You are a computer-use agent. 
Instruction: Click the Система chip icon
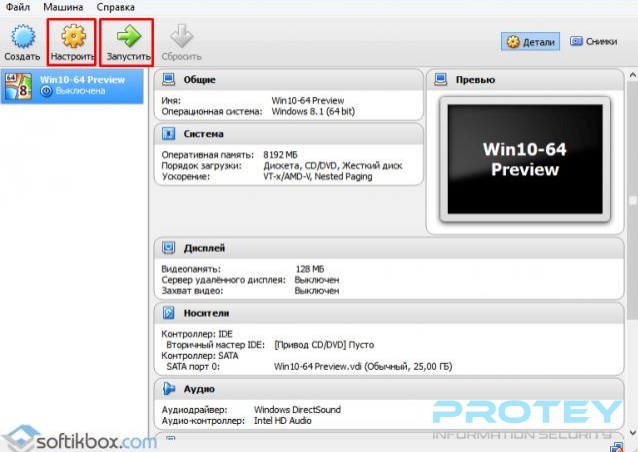(x=167, y=133)
